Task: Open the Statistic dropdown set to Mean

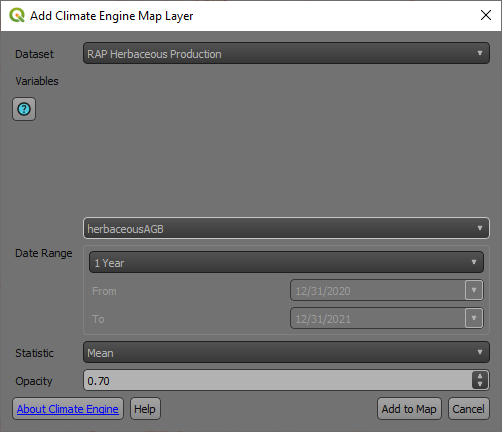Action: click(286, 352)
